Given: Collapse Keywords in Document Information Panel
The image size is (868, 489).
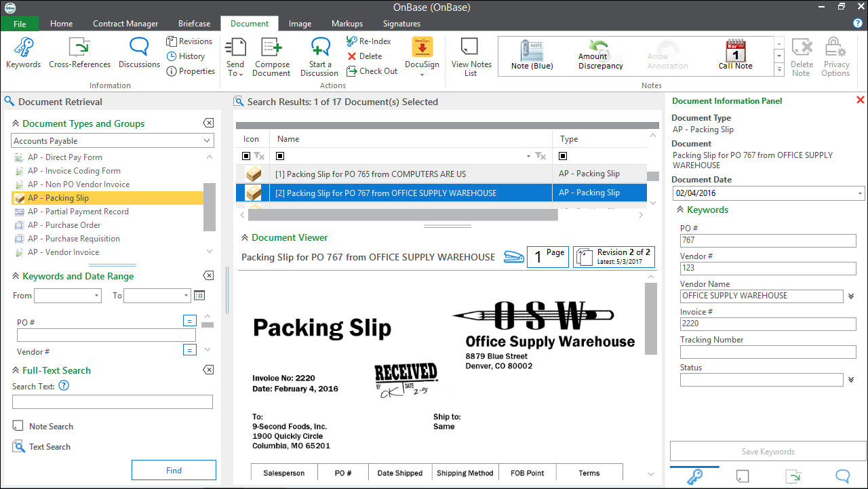Looking at the screenshot, I should 679,210.
